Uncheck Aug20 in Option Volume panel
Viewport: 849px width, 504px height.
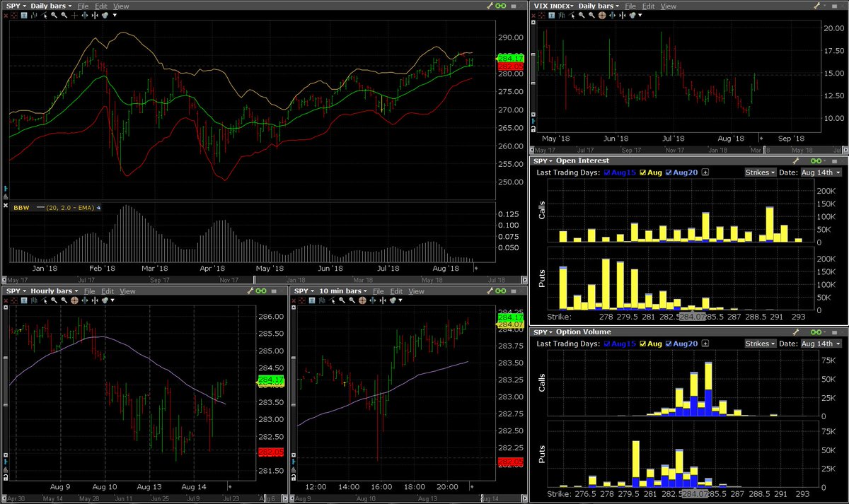click(x=668, y=344)
